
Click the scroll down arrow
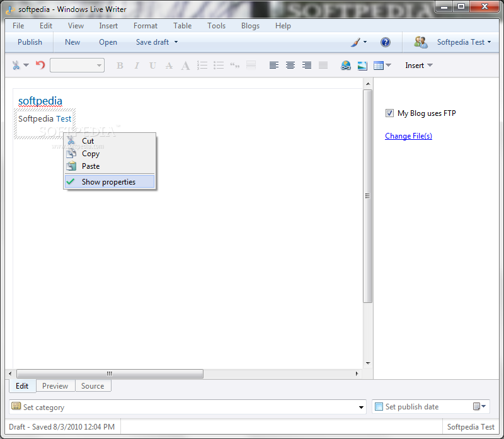[x=368, y=363]
